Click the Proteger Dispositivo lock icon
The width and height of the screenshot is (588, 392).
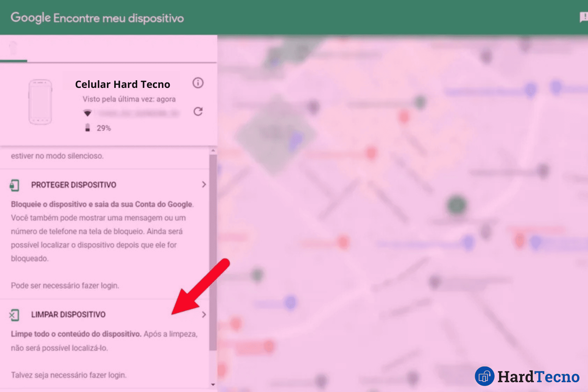tap(14, 185)
